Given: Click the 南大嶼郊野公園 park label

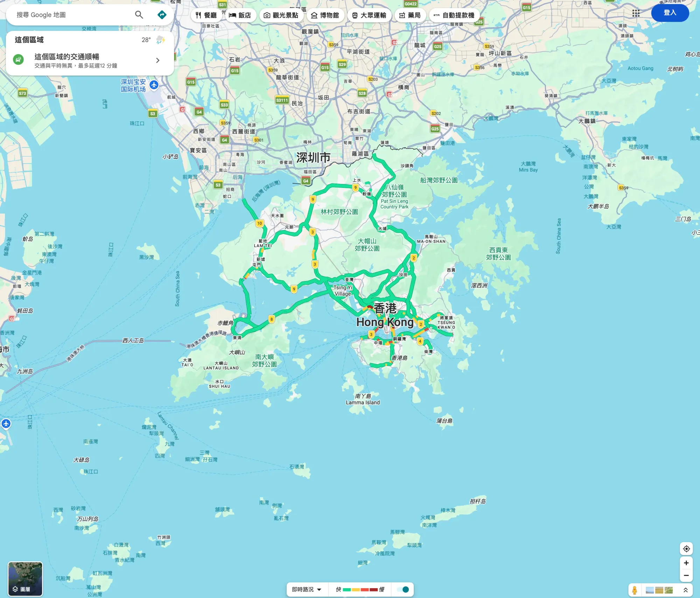Looking at the screenshot, I should pos(264,361).
